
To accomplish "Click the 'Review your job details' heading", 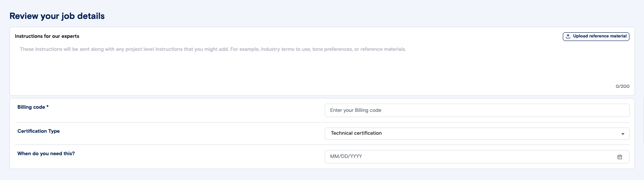I will (57, 16).
